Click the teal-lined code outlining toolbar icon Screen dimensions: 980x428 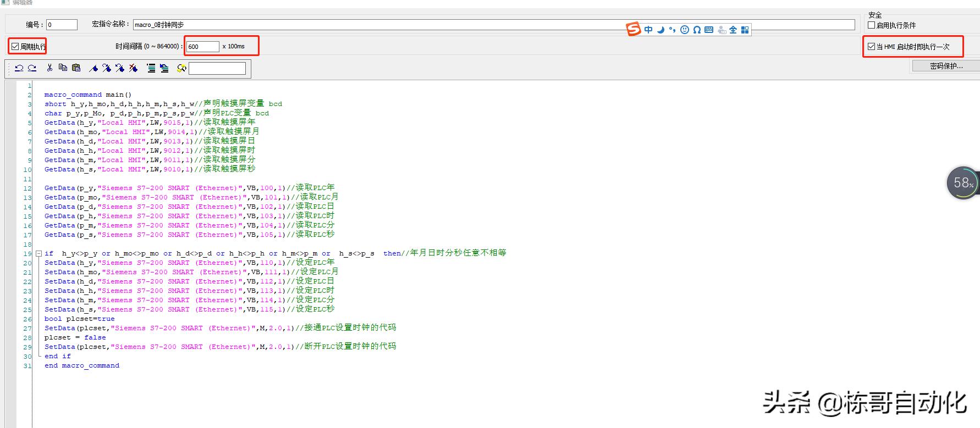(151, 68)
